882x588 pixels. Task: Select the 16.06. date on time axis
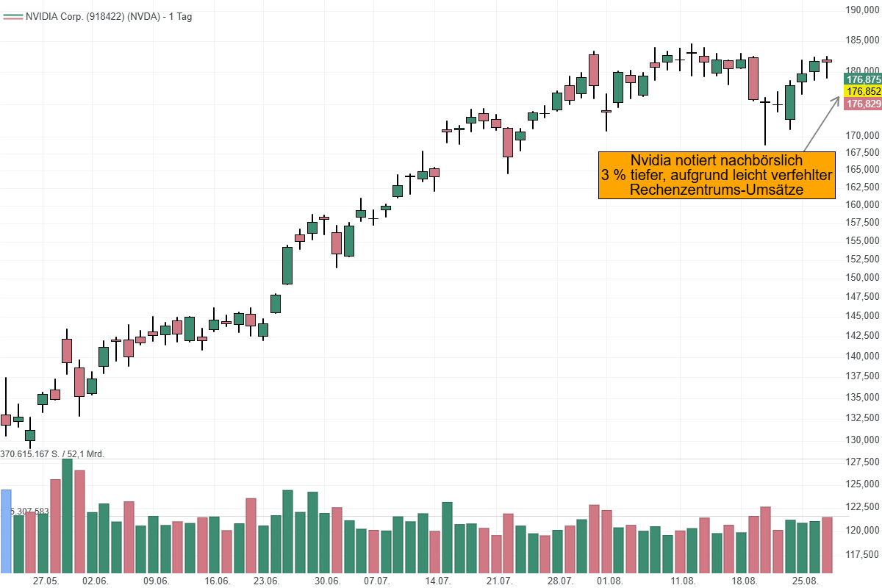click(218, 581)
